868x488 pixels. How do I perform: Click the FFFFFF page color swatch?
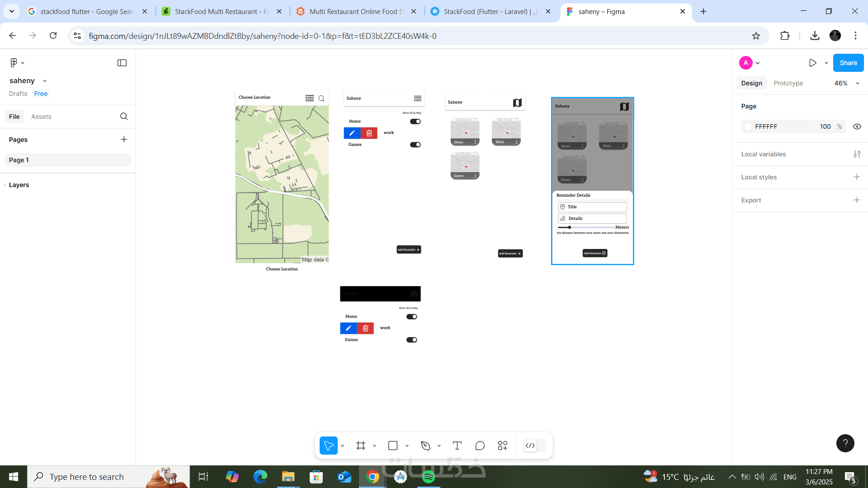point(748,127)
